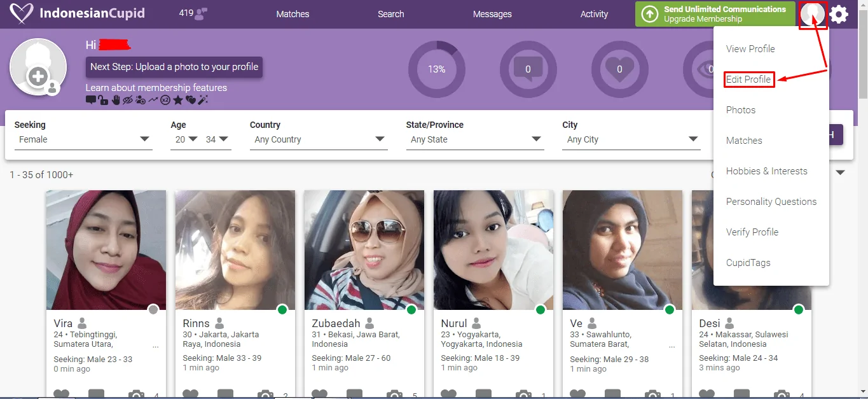This screenshot has width=868, height=399.
Task: Go to Matches in the top navigation
Action: [x=293, y=14]
